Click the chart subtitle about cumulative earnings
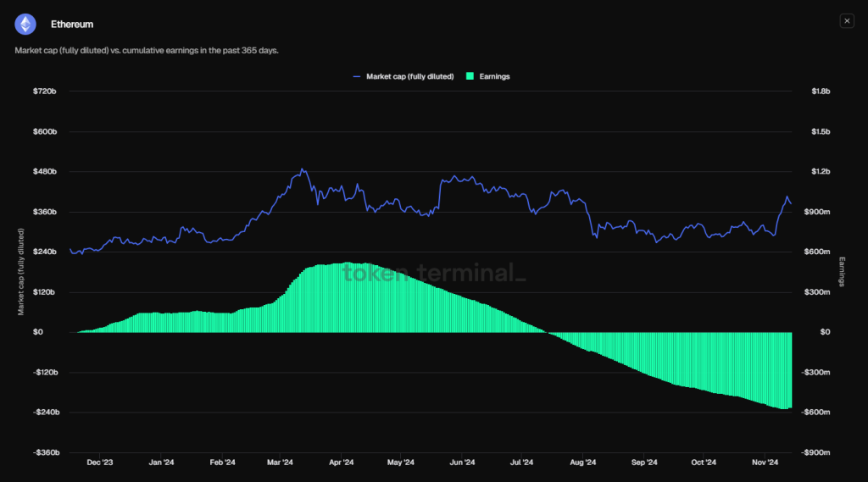This screenshot has width=868, height=482. point(147,51)
